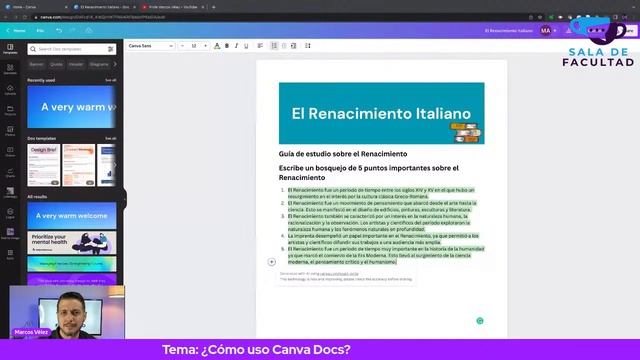
Task: Select the recently used 'A very warm' banner
Action: tap(72, 107)
